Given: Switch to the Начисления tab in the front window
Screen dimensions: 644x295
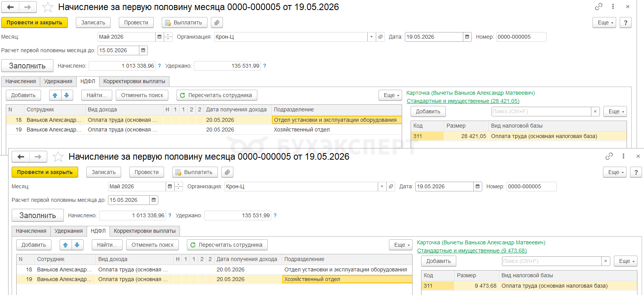Looking at the screenshot, I should (31, 231).
